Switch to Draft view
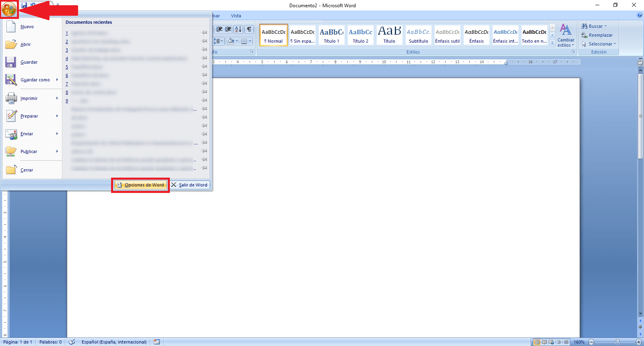Image resolution: width=644 pixels, height=346 pixels. [566, 342]
